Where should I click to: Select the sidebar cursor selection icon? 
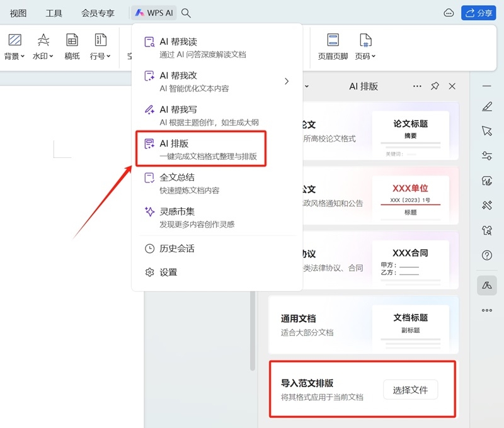(486, 131)
